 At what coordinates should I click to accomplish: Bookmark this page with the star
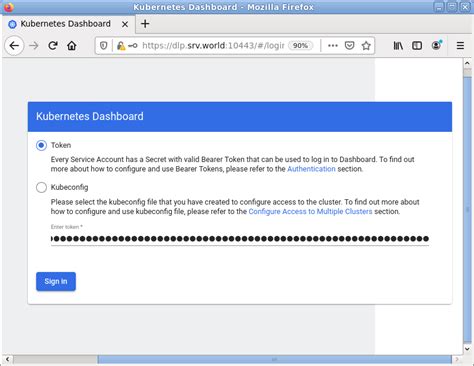click(x=366, y=46)
